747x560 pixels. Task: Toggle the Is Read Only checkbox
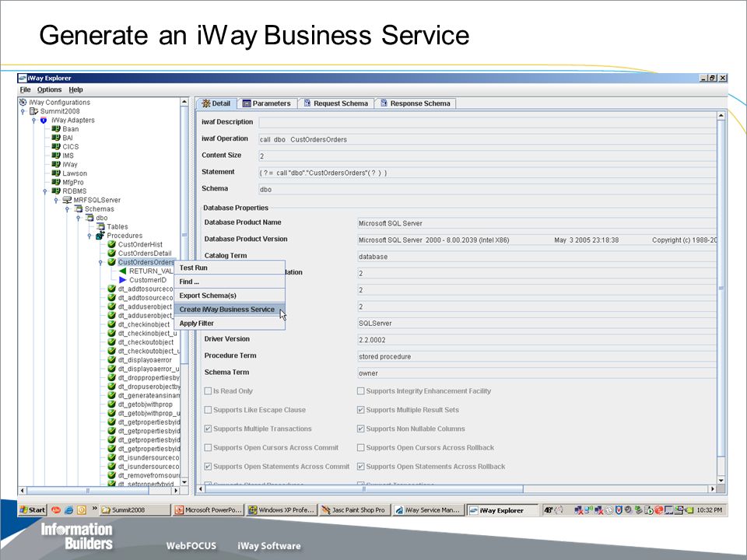click(208, 391)
